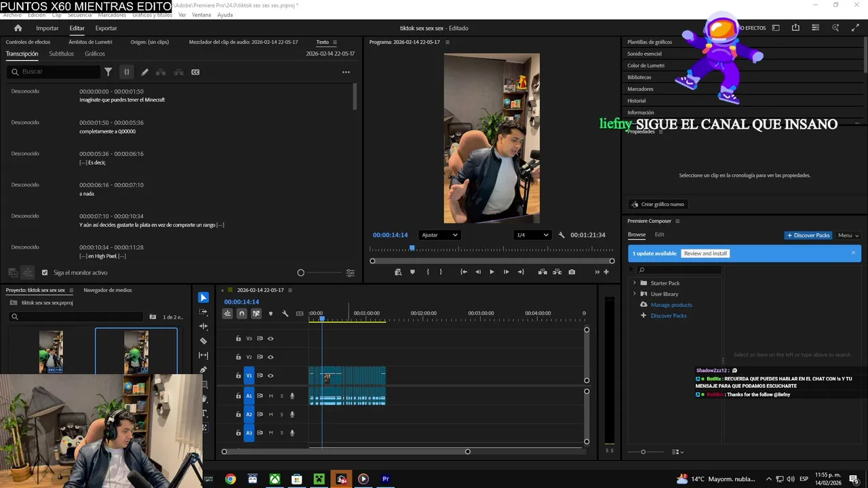Viewport: 868px width, 488px height.
Task: Select the Slip tool
Action: pyautogui.click(x=203, y=355)
